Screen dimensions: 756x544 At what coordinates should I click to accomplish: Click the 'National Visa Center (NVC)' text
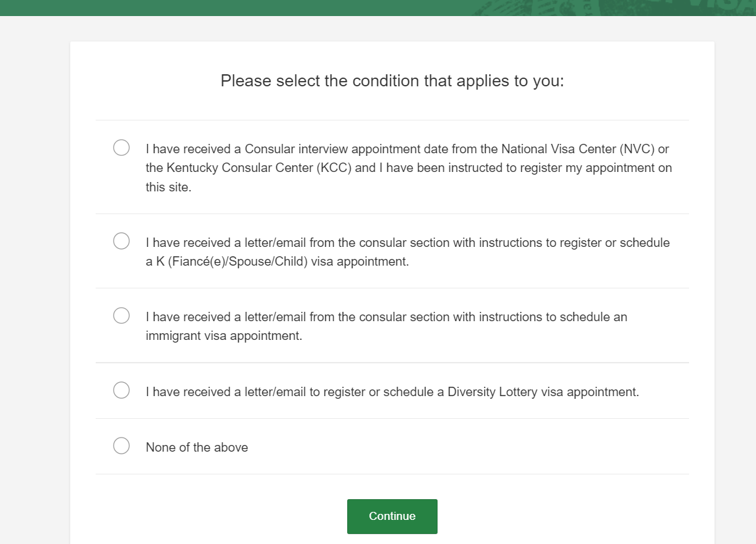(578, 149)
